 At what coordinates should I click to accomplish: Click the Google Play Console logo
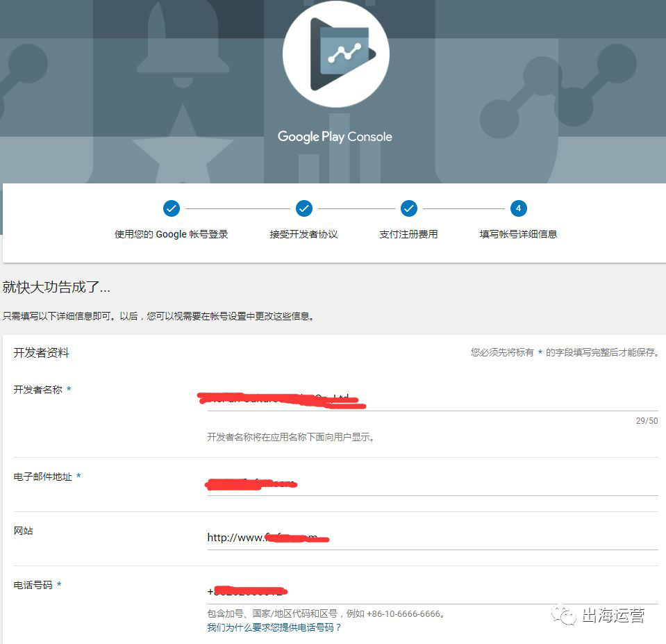(336, 54)
